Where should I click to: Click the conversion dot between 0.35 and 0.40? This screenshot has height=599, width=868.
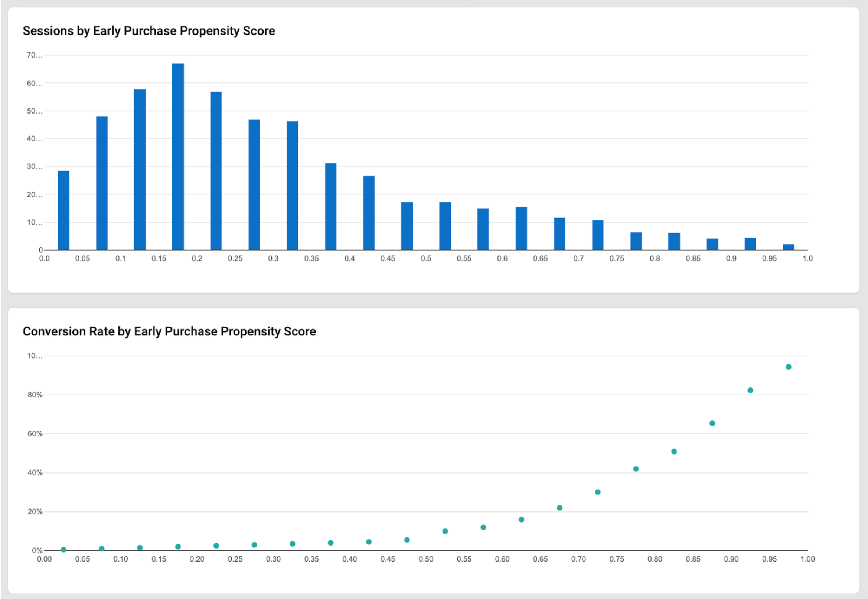click(331, 543)
